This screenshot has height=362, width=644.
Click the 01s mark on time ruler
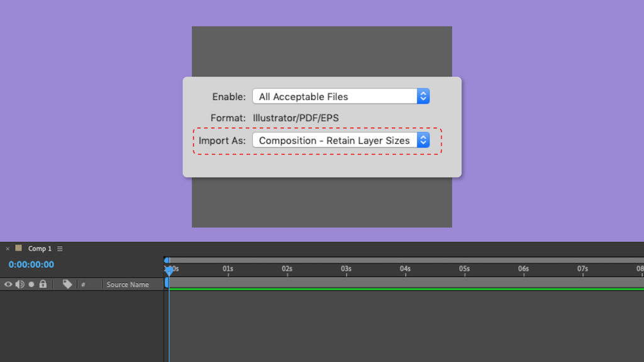point(228,270)
